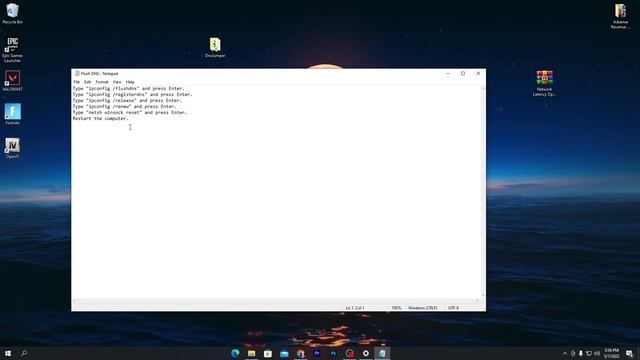The height and width of the screenshot is (360, 640).
Task: Open the Format menu in Notepad
Action: [x=102, y=82]
